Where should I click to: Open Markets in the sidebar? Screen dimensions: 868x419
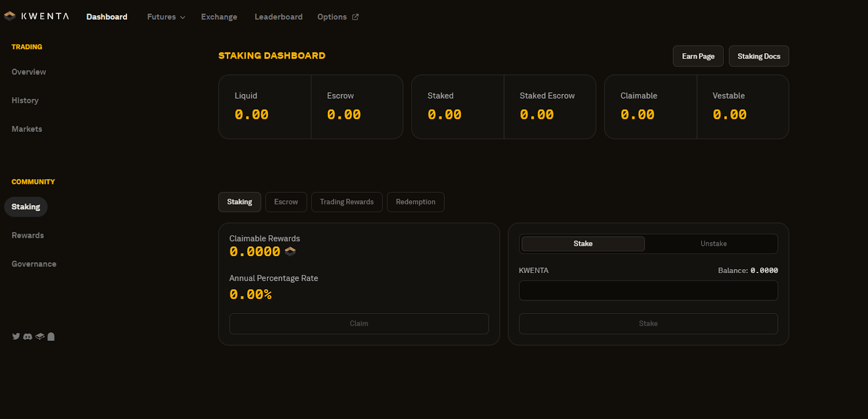27,129
